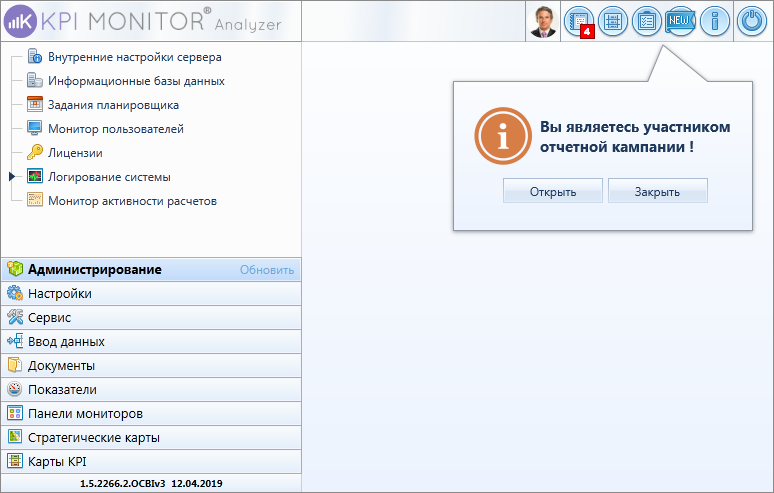
Task: Click the NEW flag toolbar icon
Action: pyautogui.click(x=680, y=21)
